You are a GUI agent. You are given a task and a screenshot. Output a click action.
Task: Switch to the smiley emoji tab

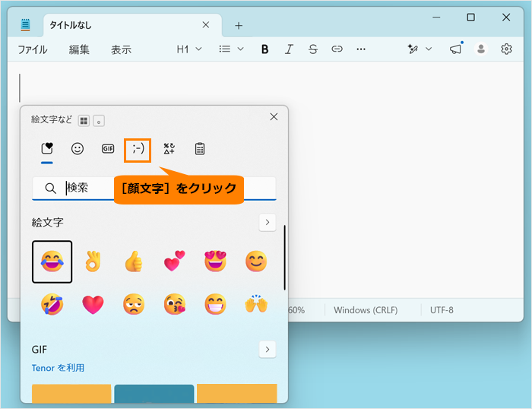point(78,149)
